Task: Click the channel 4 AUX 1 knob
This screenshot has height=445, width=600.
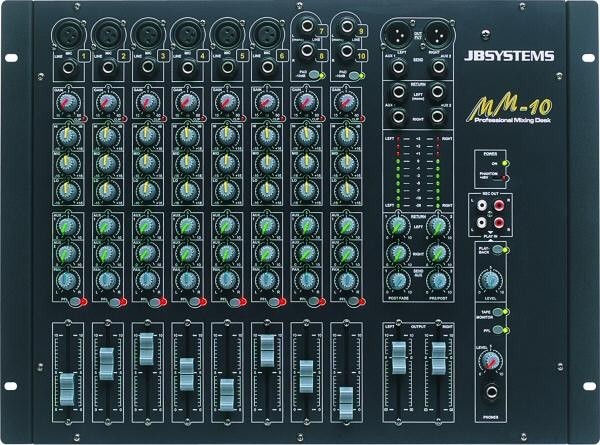Action: [187, 227]
